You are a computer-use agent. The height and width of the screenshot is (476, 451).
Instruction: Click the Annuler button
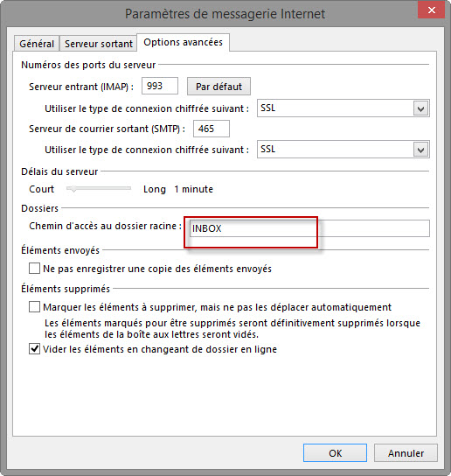406,453
